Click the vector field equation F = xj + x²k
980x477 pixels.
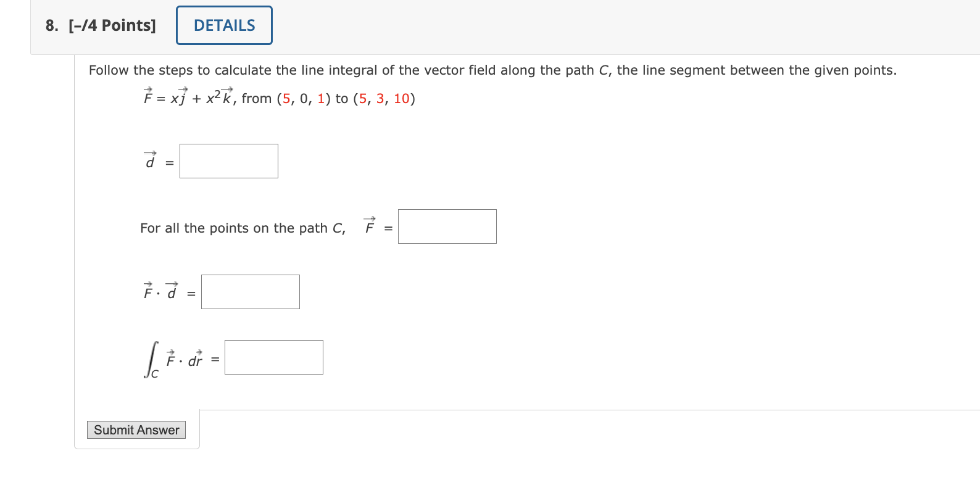[185, 97]
